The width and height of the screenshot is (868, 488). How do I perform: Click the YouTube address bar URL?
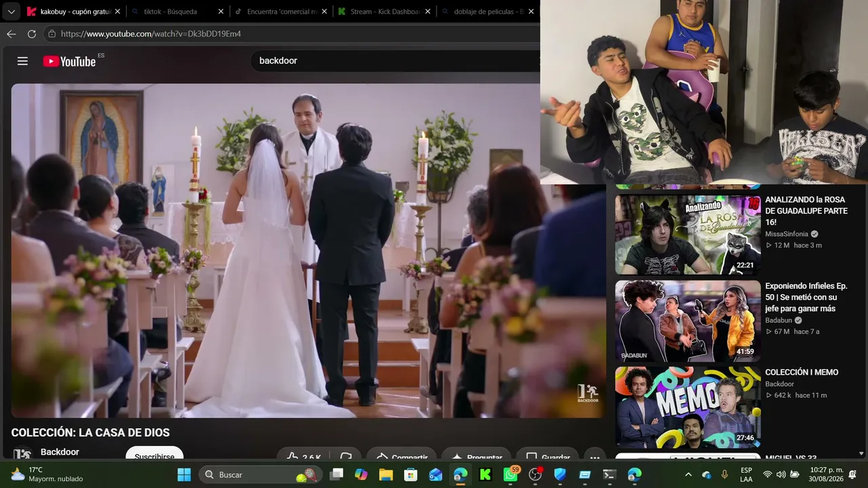[x=151, y=34]
